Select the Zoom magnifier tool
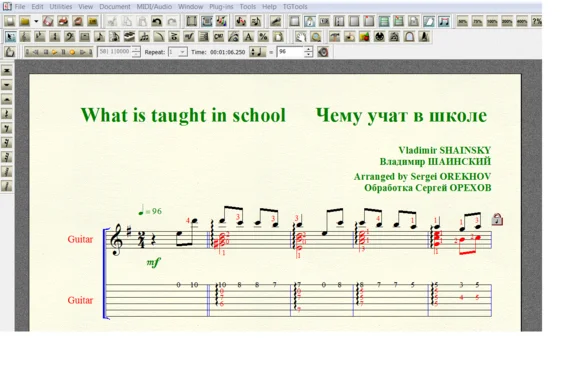 316,36
